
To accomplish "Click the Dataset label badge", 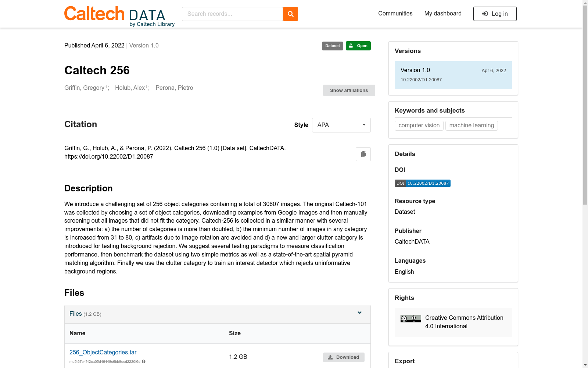I will pos(333,46).
